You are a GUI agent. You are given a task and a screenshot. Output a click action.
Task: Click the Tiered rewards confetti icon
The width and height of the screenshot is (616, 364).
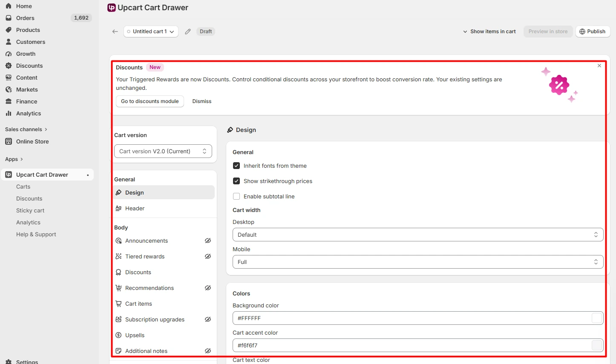point(119,256)
